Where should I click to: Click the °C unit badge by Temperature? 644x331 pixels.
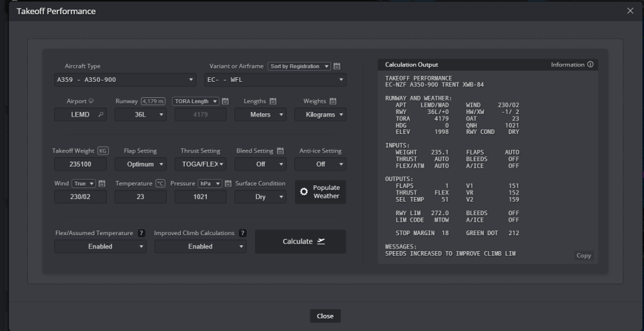(160, 183)
